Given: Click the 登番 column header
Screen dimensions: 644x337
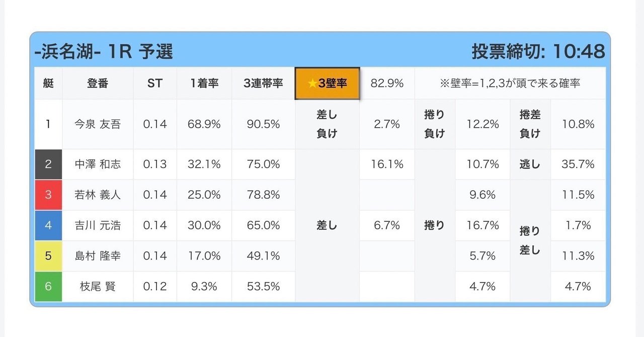Looking at the screenshot, I should click(x=98, y=83).
